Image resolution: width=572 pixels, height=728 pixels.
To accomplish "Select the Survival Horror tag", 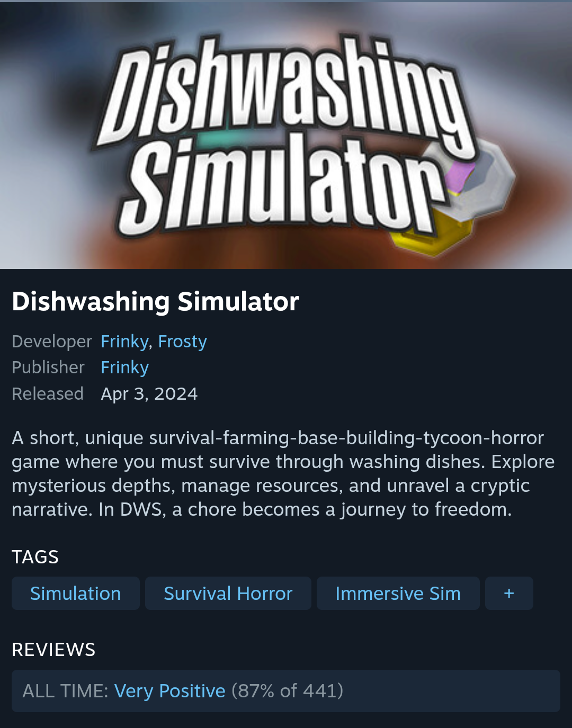I will coord(228,594).
